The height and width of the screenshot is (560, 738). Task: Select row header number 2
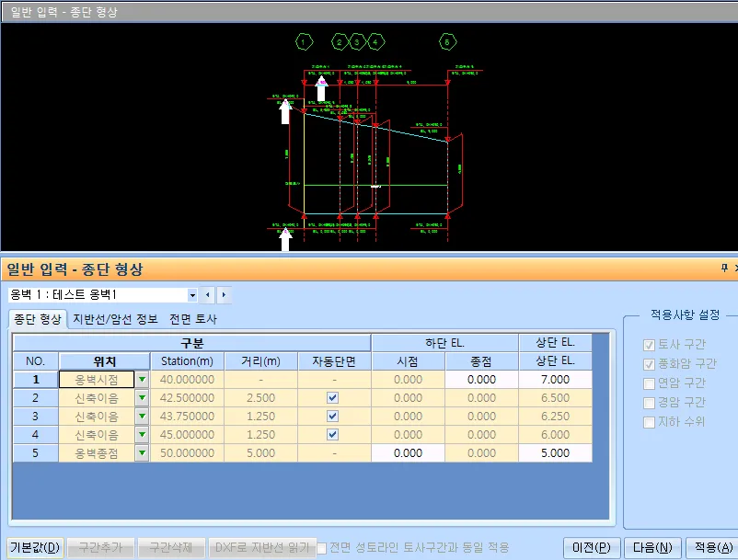[36, 398]
